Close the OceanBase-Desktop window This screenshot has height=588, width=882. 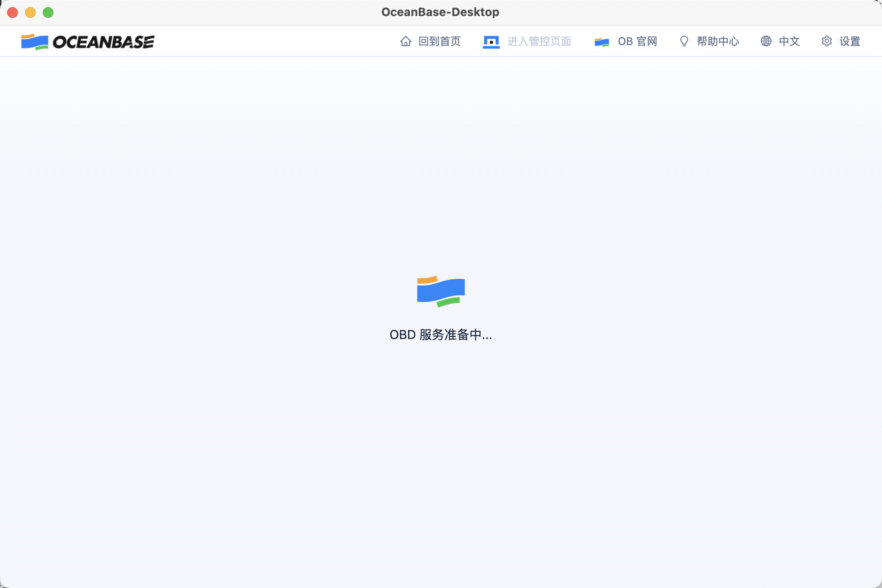pos(12,12)
